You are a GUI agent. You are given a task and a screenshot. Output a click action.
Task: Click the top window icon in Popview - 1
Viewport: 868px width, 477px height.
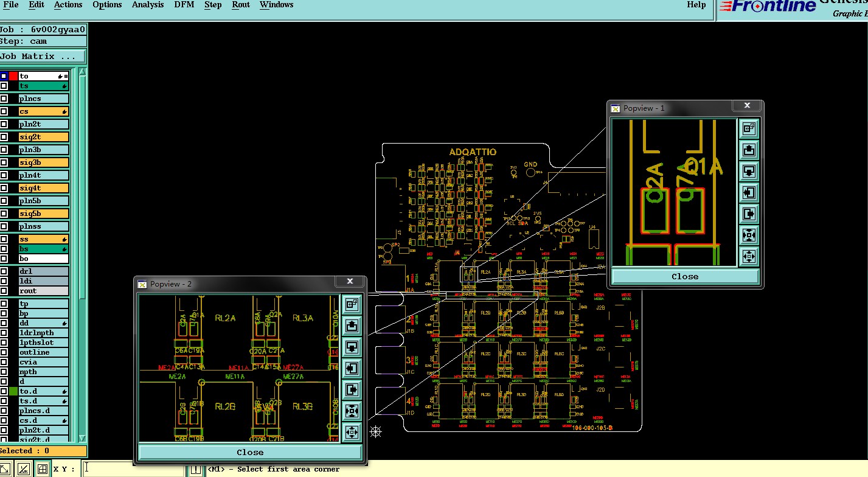click(x=749, y=128)
